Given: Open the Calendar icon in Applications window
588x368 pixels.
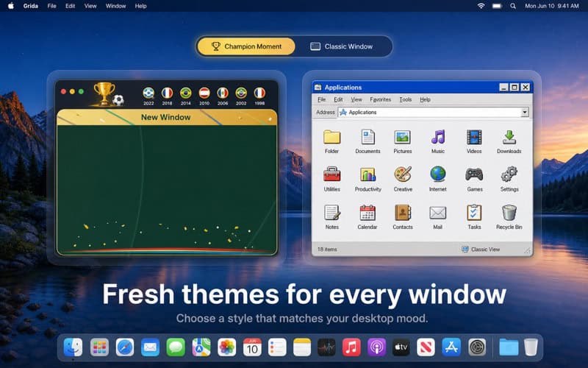Looking at the screenshot, I should 367,217.
